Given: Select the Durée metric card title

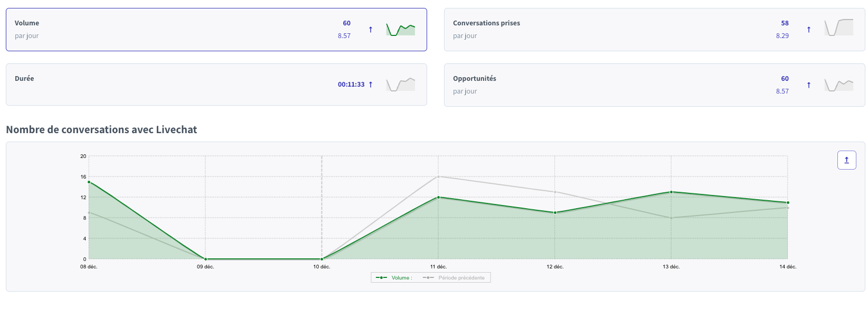Looking at the screenshot, I should [x=24, y=79].
